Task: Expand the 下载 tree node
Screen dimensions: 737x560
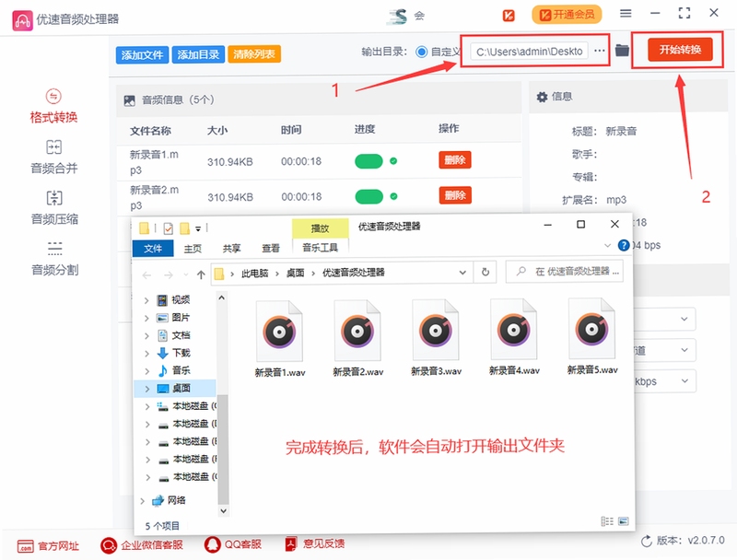Action: click(x=146, y=354)
